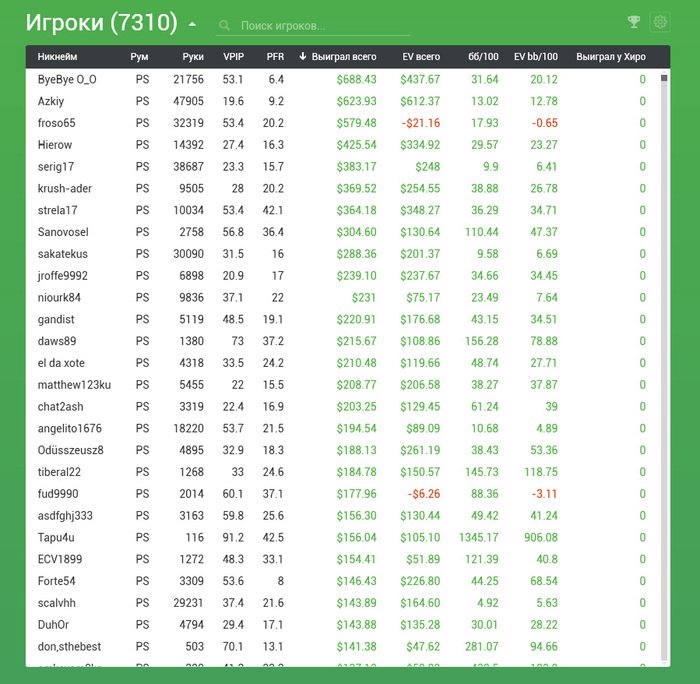Open player ByeBye O_O row

pyautogui.click(x=67, y=79)
